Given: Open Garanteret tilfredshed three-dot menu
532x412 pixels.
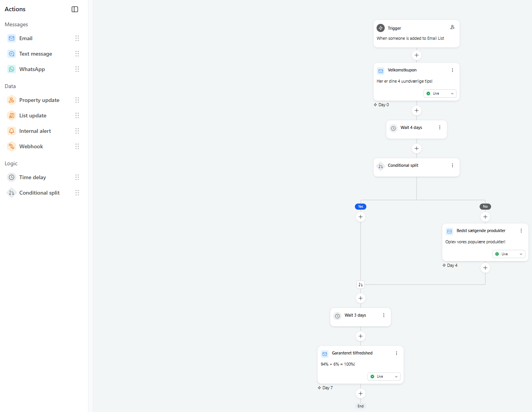Looking at the screenshot, I should click(x=397, y=353).
